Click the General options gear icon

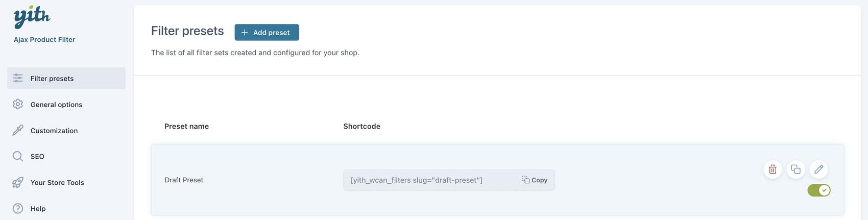pyautogui.click(x=18, y=104)
